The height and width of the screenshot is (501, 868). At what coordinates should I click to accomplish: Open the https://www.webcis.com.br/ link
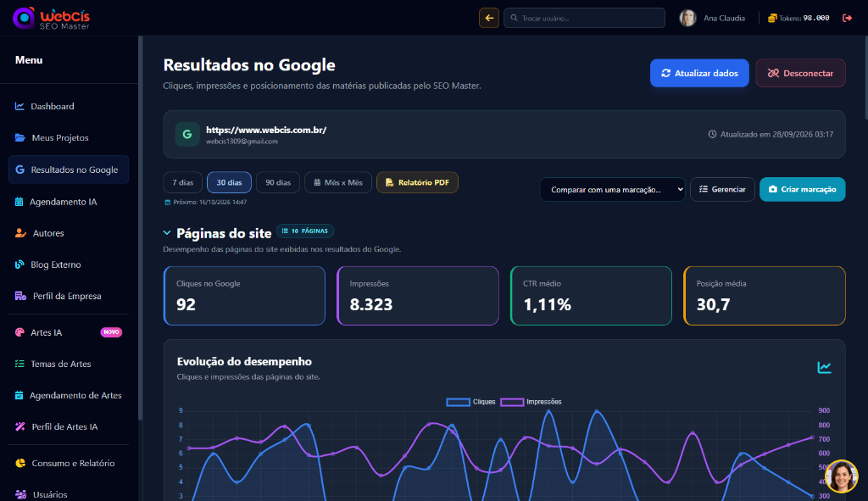tap(266, 130)
